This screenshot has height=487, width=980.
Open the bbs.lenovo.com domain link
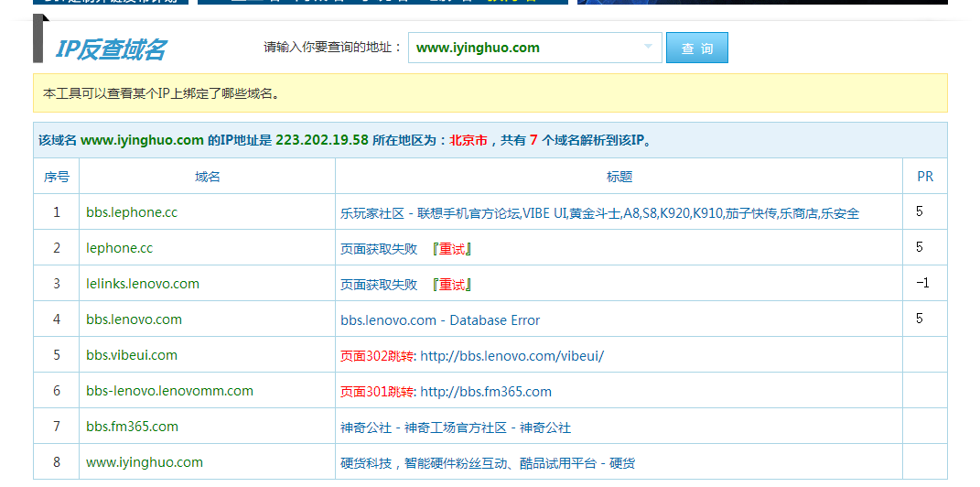(134, 319)
